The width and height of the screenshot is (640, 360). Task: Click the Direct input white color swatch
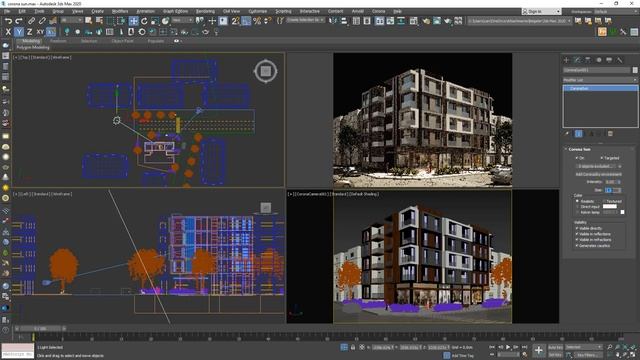pos(609,207)
